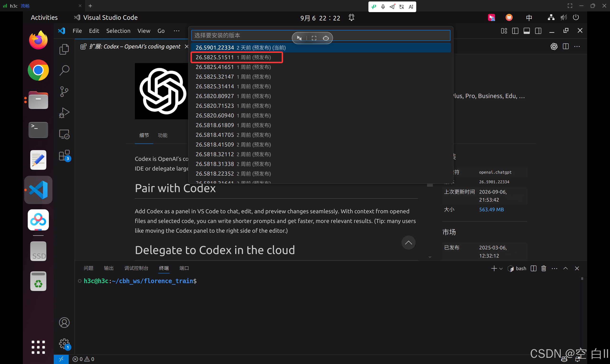Open the Terminal app from the dock
Image resolution: width=610 pixels, height=364 pixels.
point(38,130)
